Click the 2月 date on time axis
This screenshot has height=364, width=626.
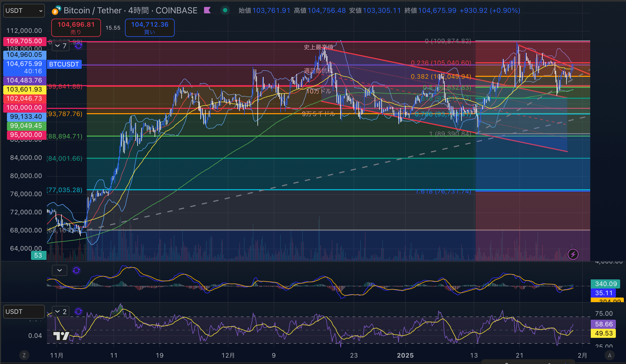[x=582, y=355]
